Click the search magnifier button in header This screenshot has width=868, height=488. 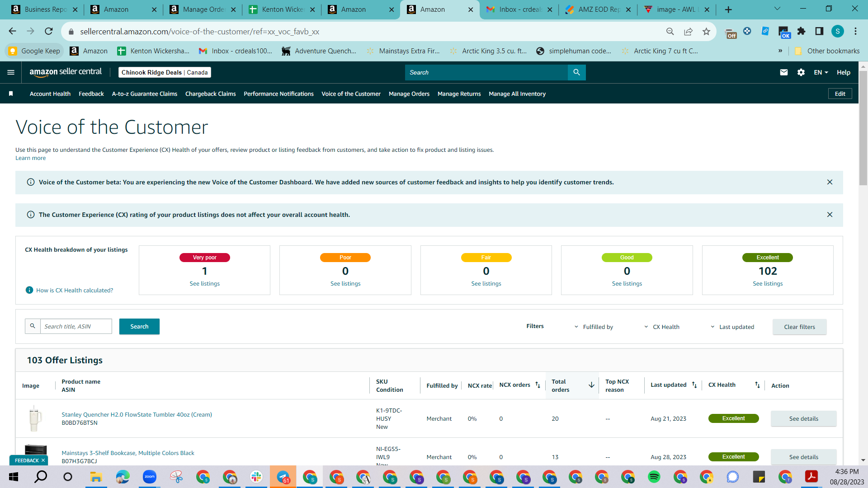576,72
